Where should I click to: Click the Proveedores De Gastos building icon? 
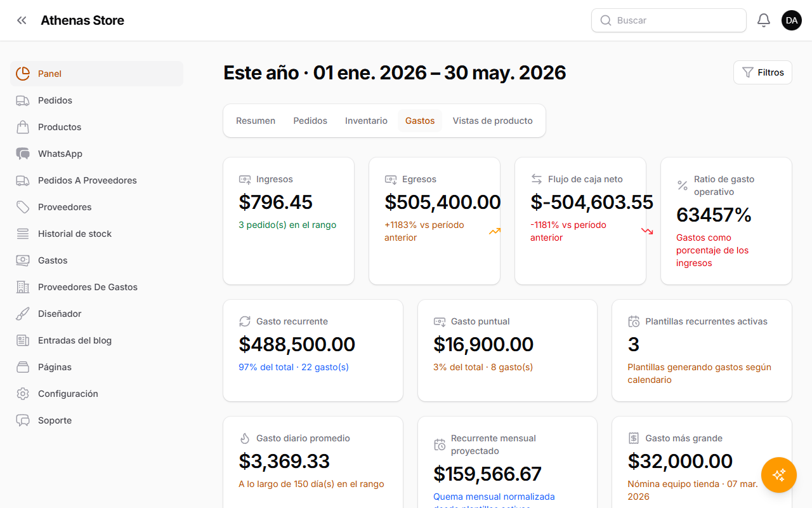point(23,287)
